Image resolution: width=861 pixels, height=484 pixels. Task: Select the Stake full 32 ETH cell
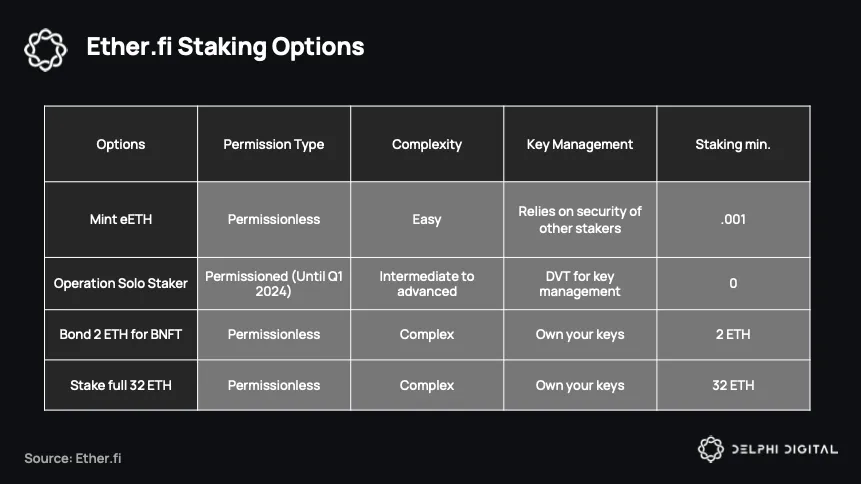121,385
